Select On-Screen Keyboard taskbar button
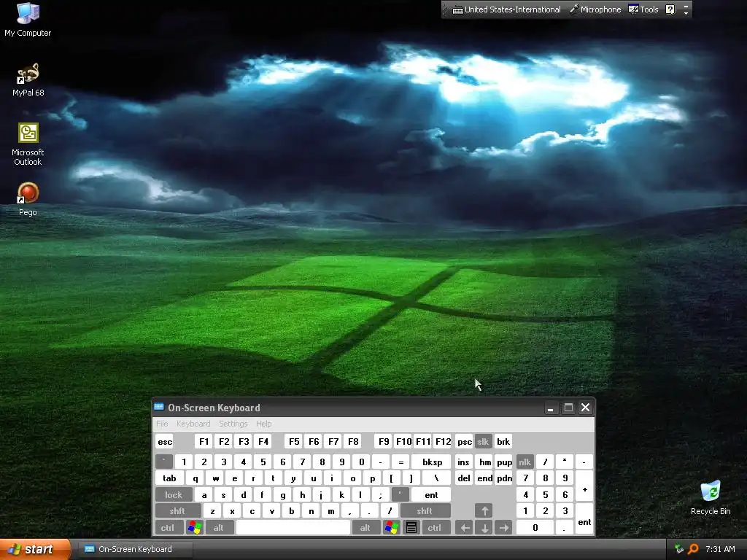747x560 pixels. (x=135, y=549)
